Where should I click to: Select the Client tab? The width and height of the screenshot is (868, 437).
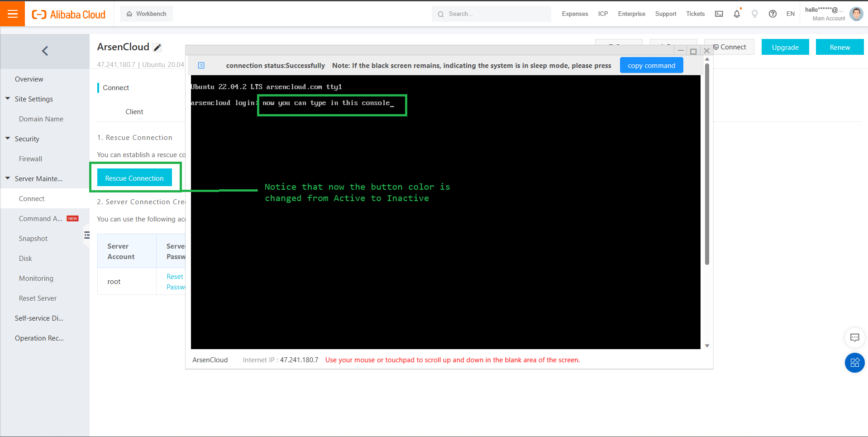(134, 112)
